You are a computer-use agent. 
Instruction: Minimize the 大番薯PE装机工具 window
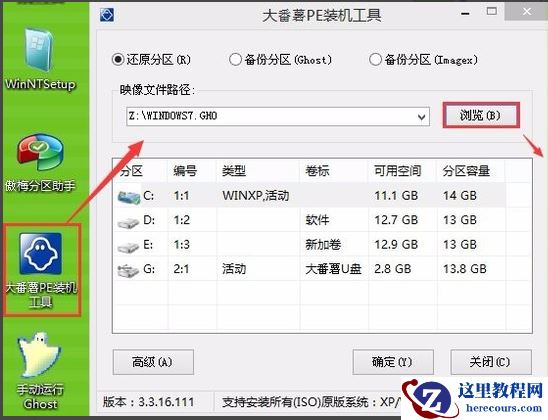point(465,13)
